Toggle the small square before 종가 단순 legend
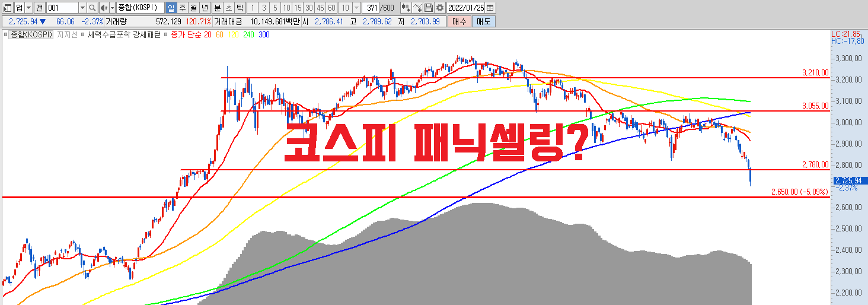 [167, 35]
